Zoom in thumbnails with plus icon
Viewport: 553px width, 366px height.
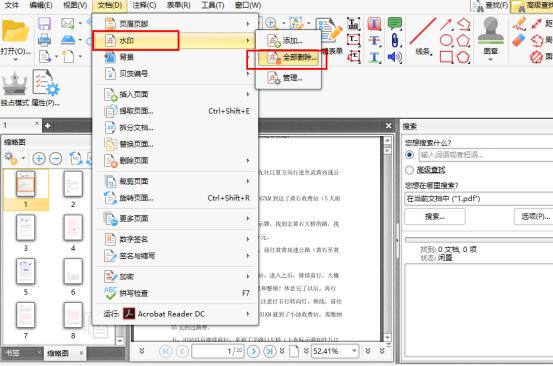pos(39,158)
